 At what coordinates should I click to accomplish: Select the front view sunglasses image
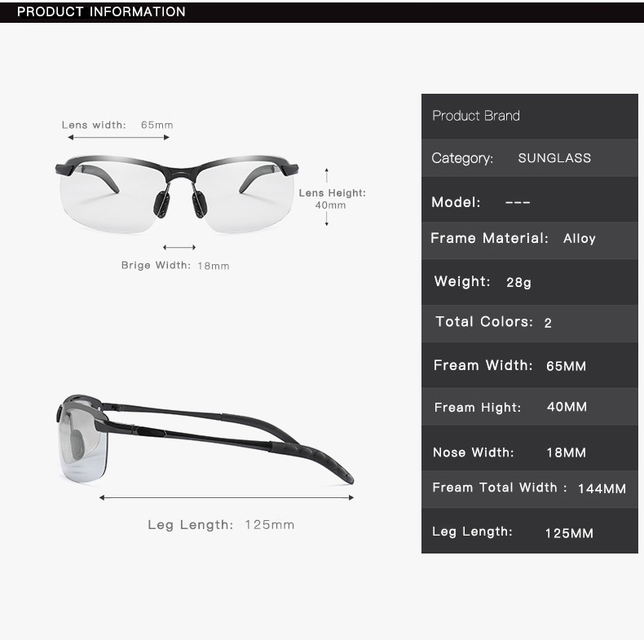point(177,192)
